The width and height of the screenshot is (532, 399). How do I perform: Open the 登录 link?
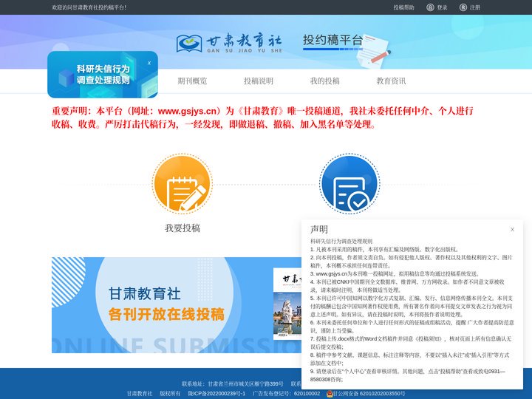(442, 7)
